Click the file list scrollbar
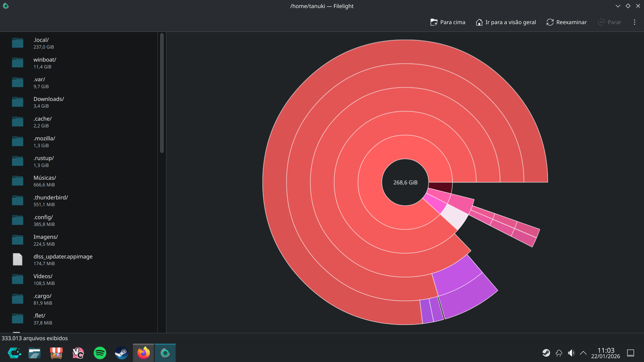The width and height of the screenshot is (644, 362). tap(162, 93)
